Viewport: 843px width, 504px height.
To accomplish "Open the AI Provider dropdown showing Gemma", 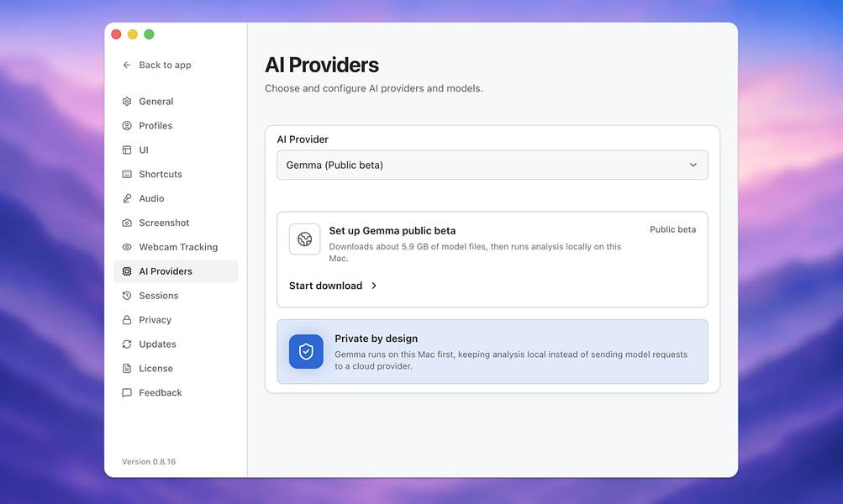I will coord(492,165).
